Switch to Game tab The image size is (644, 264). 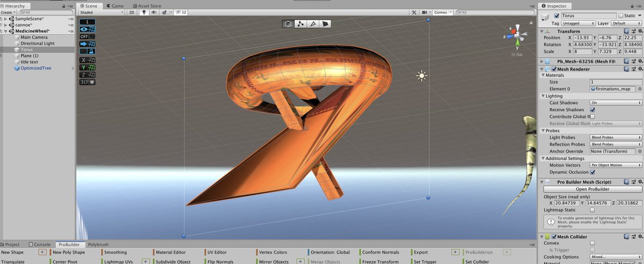[115, 6]
